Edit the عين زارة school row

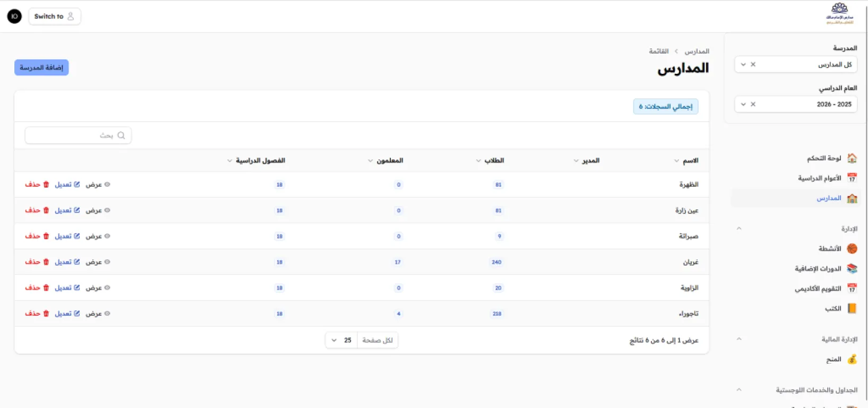[x=67, y=210]
